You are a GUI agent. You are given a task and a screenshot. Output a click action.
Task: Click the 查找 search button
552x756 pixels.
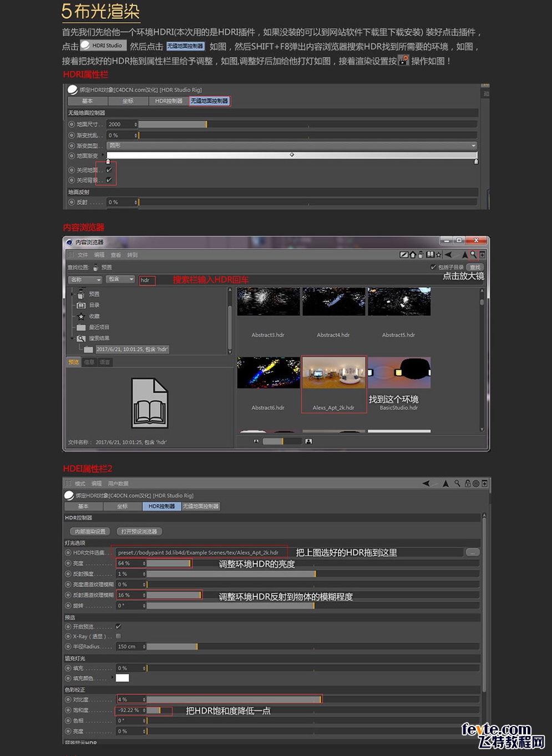click(x=475, y=268)
